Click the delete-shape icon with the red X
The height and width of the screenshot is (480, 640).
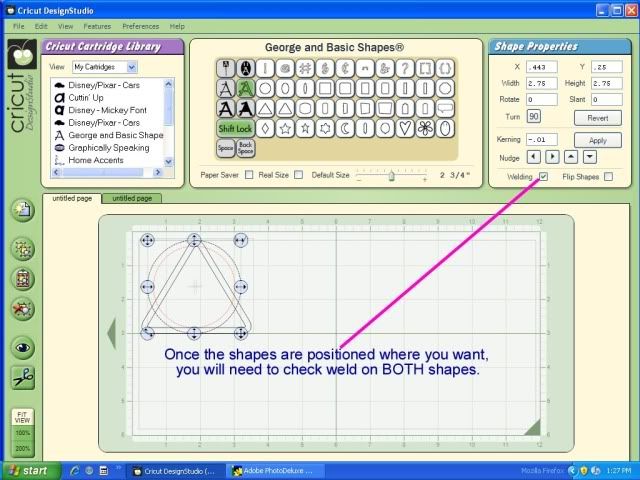click(x=23, y=309)
